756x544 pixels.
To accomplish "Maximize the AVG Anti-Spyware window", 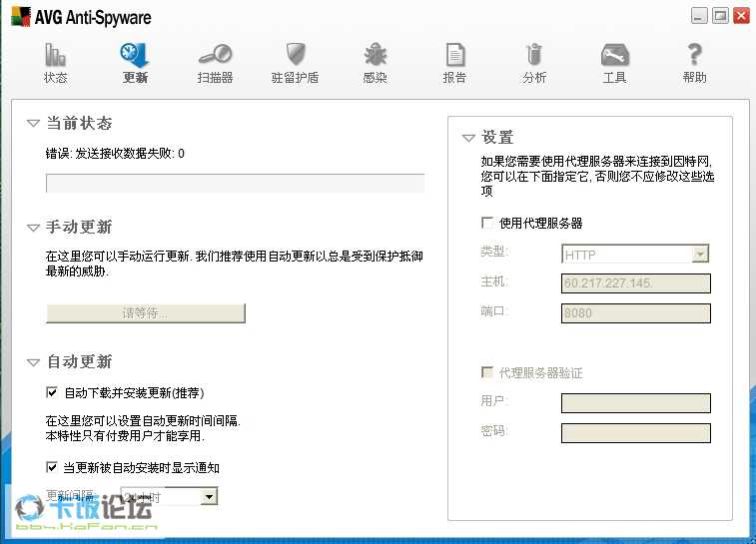I will point(720,15).
